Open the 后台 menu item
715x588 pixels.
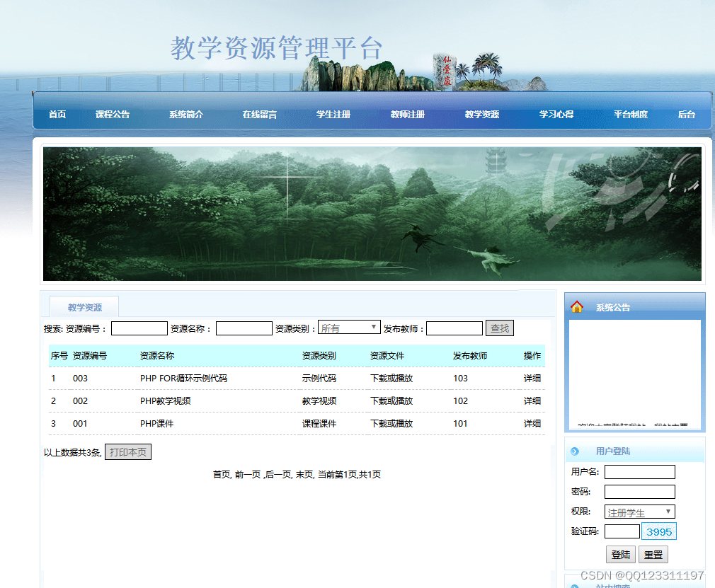[687, 115]
